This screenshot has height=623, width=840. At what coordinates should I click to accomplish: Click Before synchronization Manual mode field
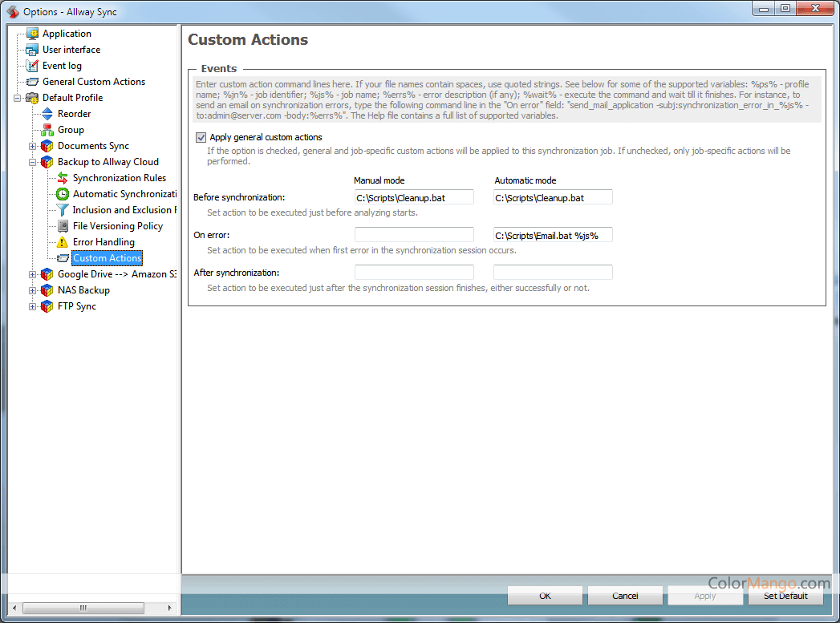coord(414,197)
